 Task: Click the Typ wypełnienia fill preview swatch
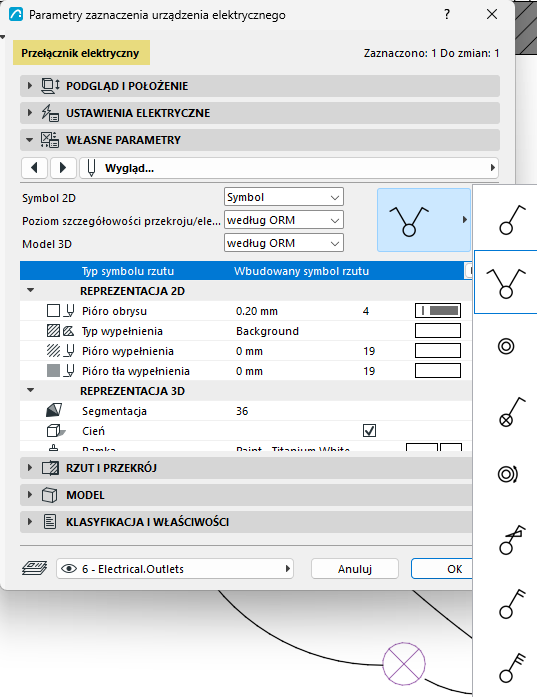tap(438, 330)
